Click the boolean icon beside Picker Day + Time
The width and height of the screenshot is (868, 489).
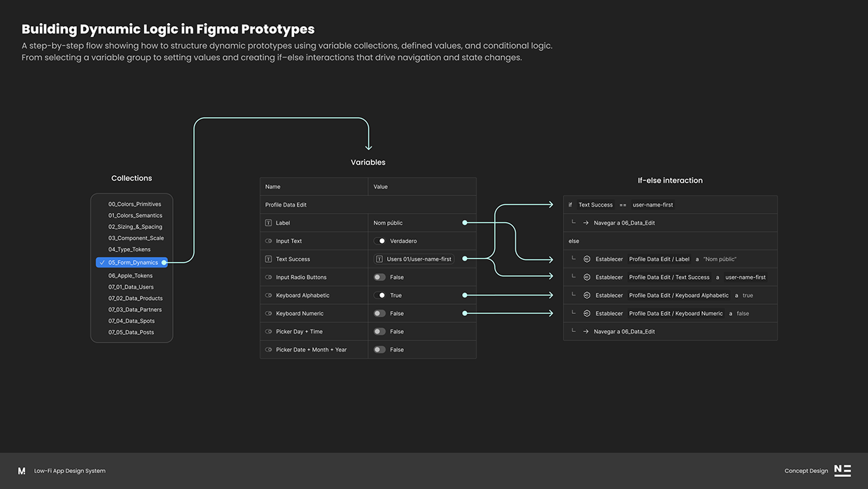[268, 332]
